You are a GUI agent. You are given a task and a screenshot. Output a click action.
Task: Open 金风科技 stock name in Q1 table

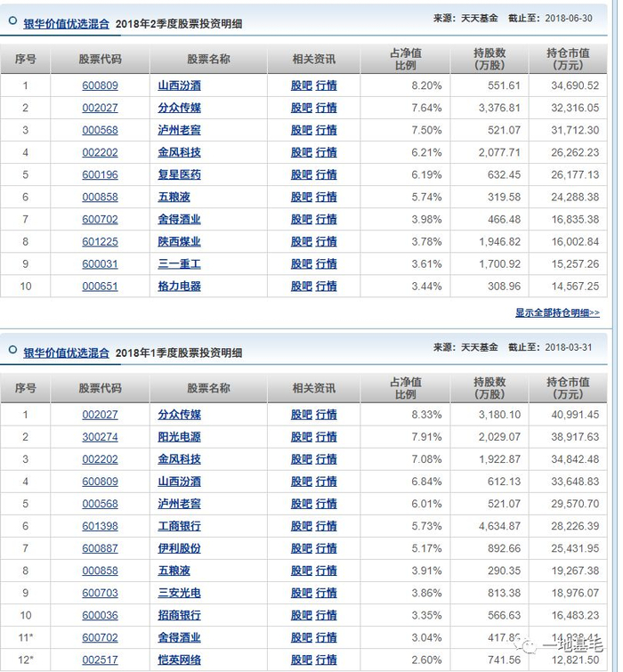click(179, 459)
